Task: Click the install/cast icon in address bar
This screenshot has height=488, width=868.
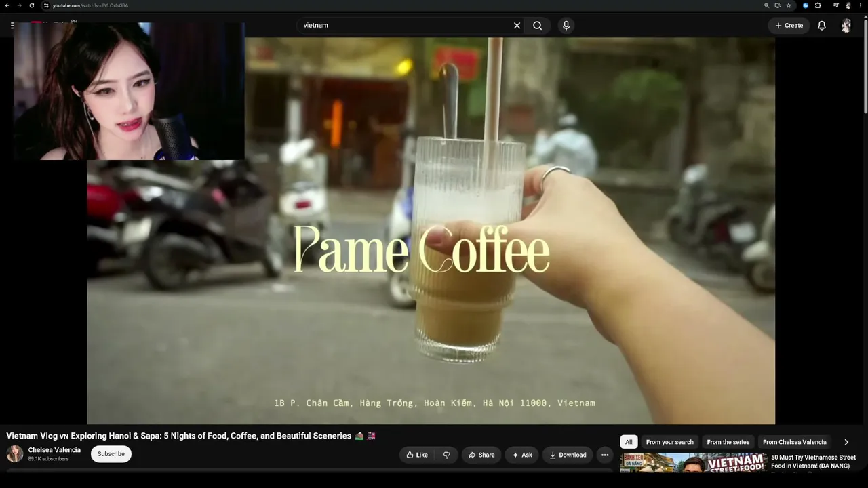Action: (777, 5)
